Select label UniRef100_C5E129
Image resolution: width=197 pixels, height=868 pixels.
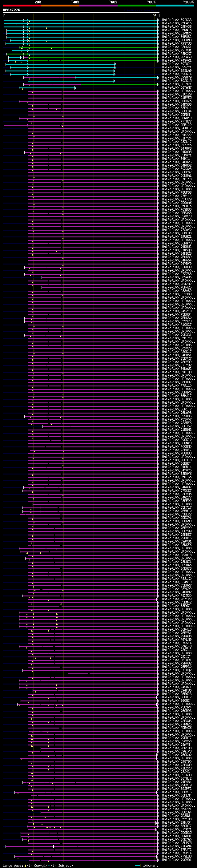click(x=177, y=125)
